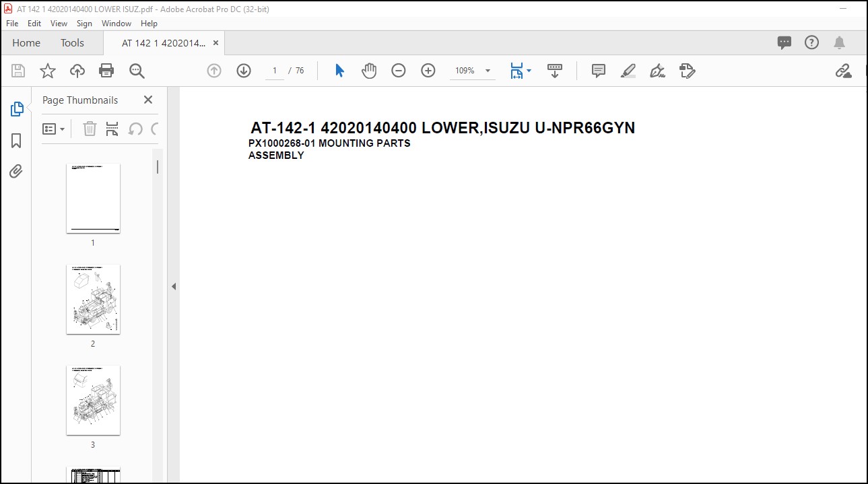Expand the fit page options arrow
Image resolution: width=868 pixels, height=484 pixels.
coord(529,71)
